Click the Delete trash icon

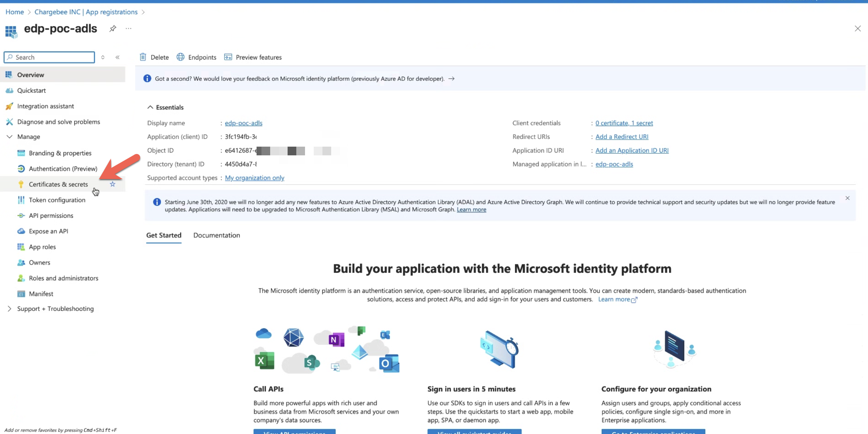click(143, 57)
